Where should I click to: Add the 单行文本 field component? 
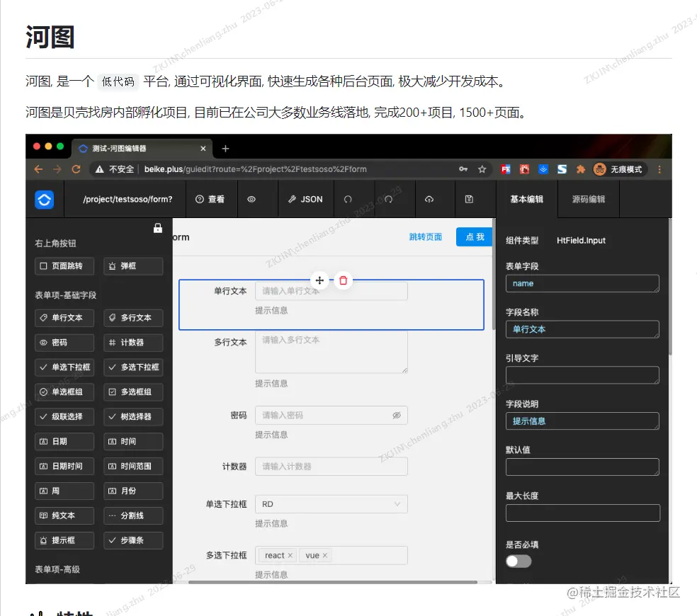coord(64,318)
